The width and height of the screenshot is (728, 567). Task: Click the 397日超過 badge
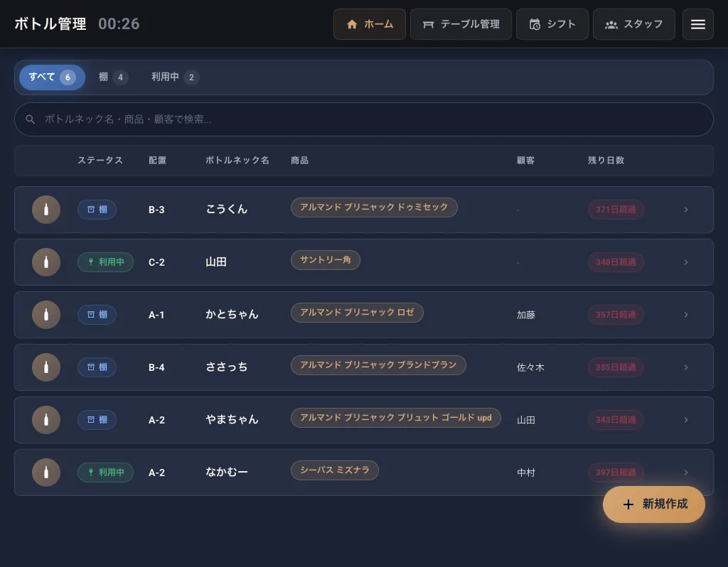(616, 472)
